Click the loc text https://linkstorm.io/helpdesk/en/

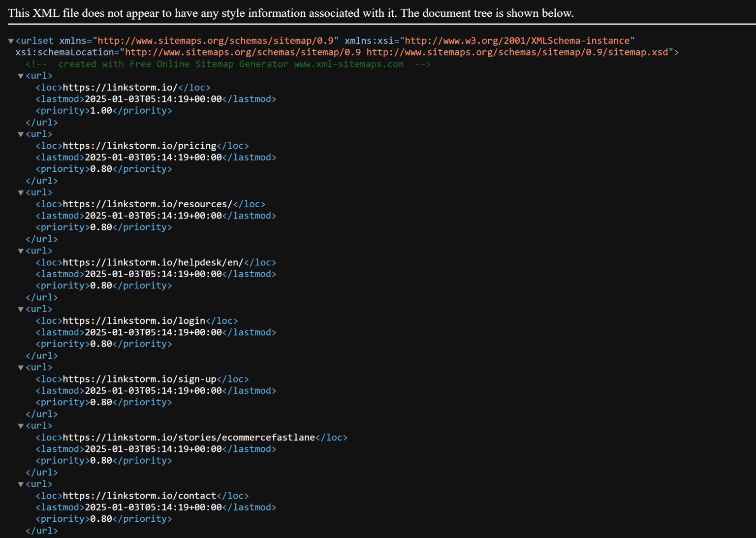tap(153, 262)
